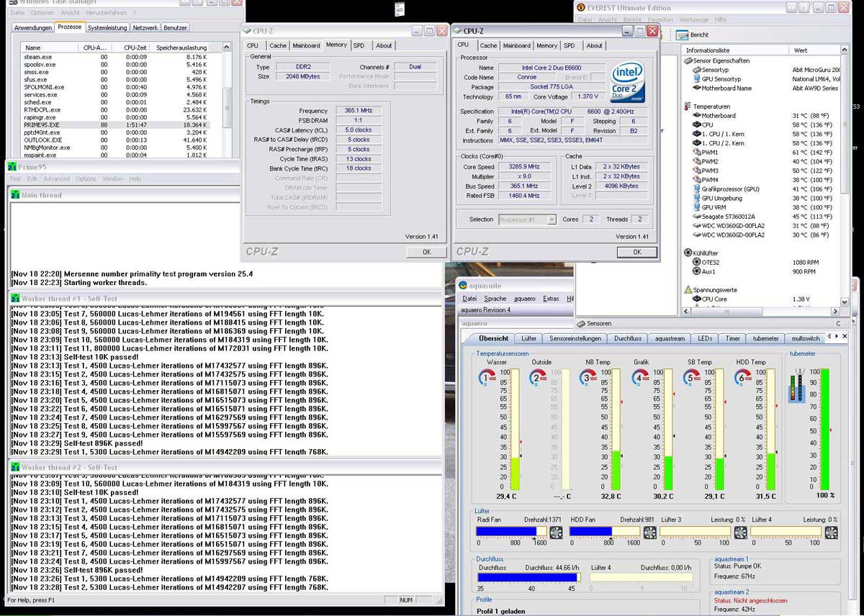Open the Sensoreinstellungen tab in aquasuite

tap(575, 338)
